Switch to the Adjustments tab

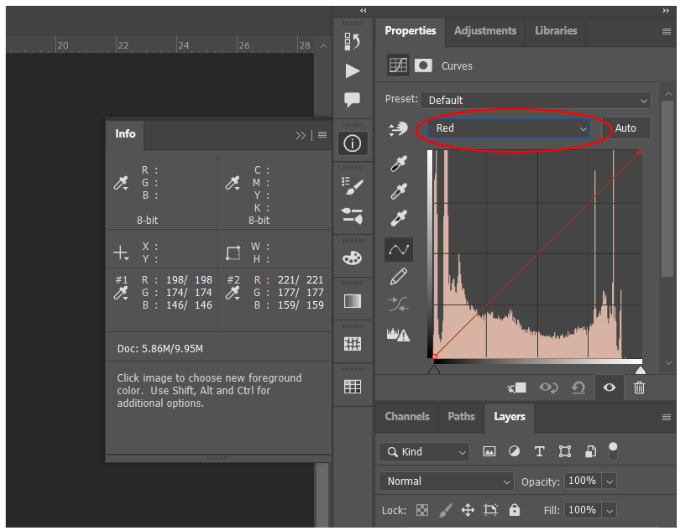[485, 31]
